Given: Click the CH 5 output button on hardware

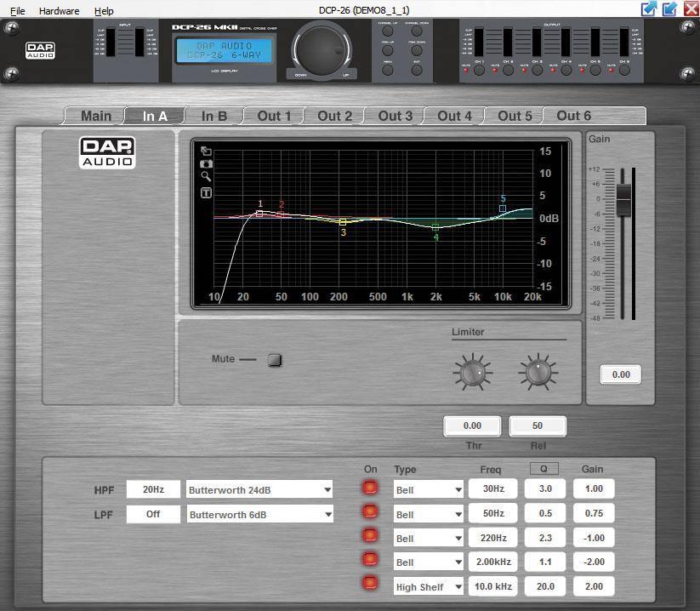Looking at the screenshot, I should click(595, 70).
